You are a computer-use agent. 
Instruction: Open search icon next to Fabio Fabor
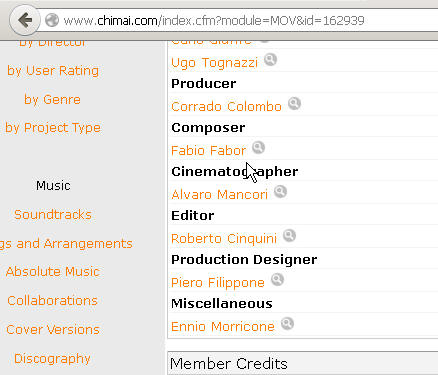pyautogui.click(x=258, y=148)
